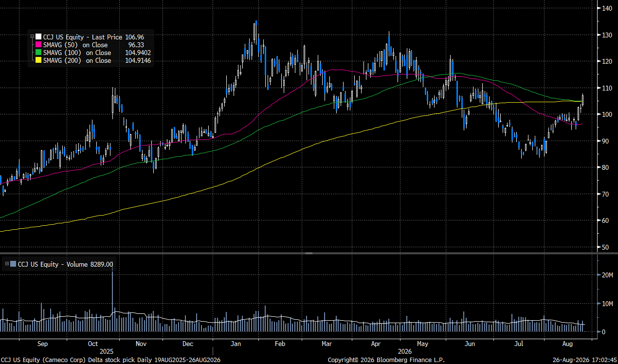Click the 2025 year label
The width and height of the screenshot is (618, 364).
pyautogui.click(x=106, y=351)
